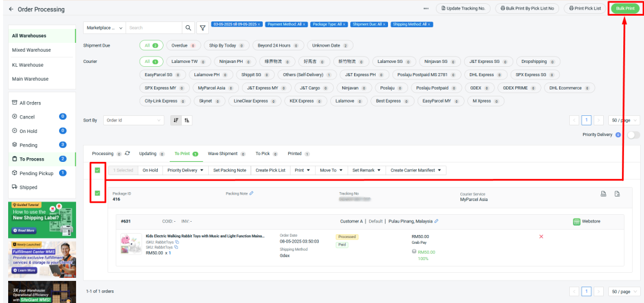This screenshot has height=303, width=644.
Task: Click the search text input field
Action: pyautogui.click(x=154, y=28)
